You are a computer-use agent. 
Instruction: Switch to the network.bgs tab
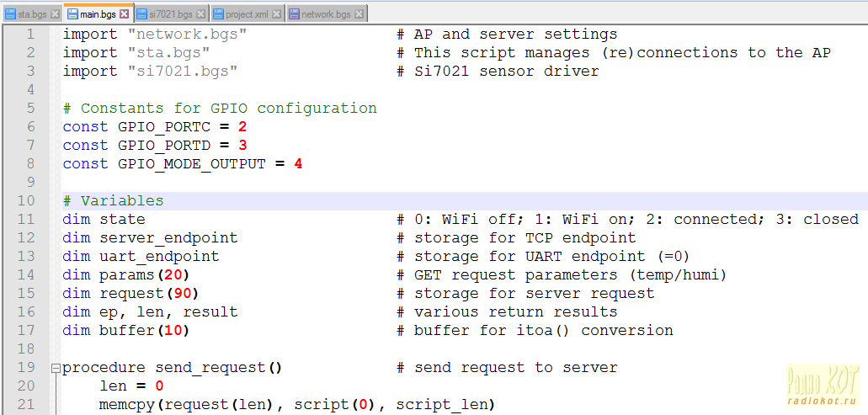click(326, 14)
